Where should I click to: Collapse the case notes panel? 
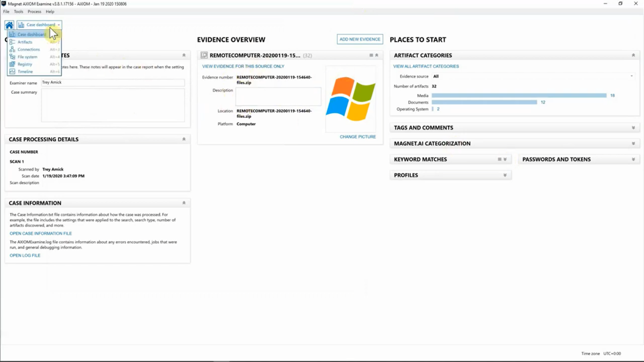pos(184,56)
